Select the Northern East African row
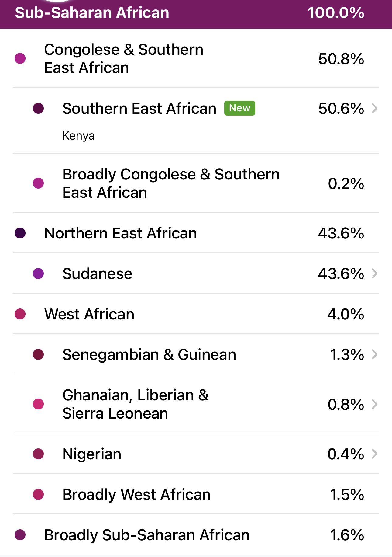 (196, 233)
